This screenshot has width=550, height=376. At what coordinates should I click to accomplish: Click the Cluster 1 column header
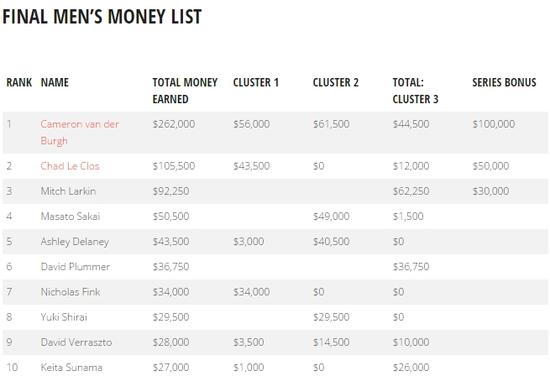[256, 82]
